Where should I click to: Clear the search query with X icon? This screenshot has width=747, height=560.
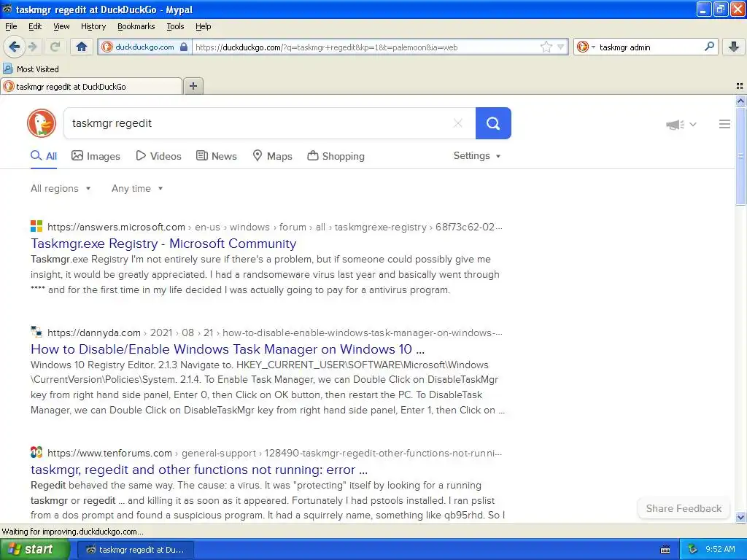(458, 123)
